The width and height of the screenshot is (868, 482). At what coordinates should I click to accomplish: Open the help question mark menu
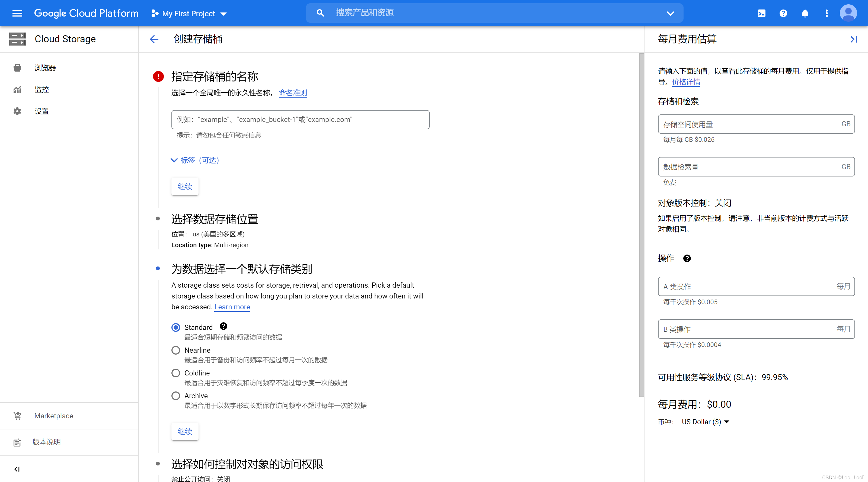pos(783,13)
